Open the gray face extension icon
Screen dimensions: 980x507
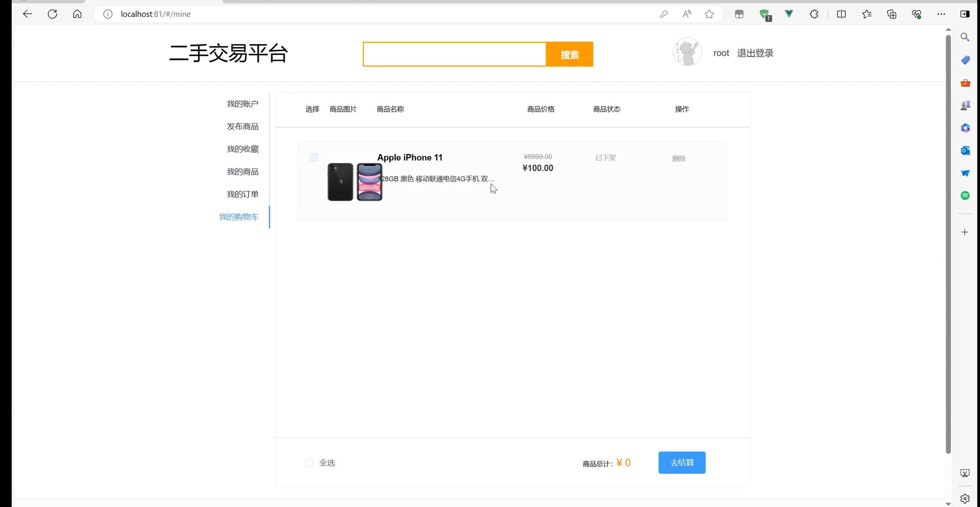point(739,14)
